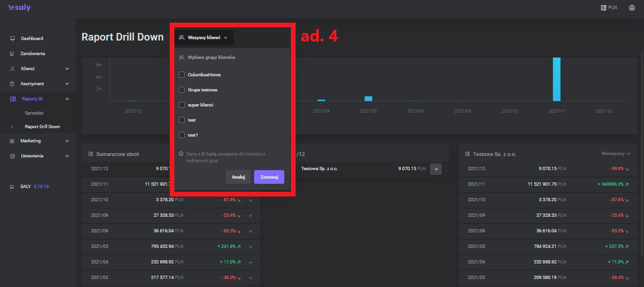Click the arrow button beside Testowa Sp. z o.o.
644x287 pixels.
pos(436,169)
